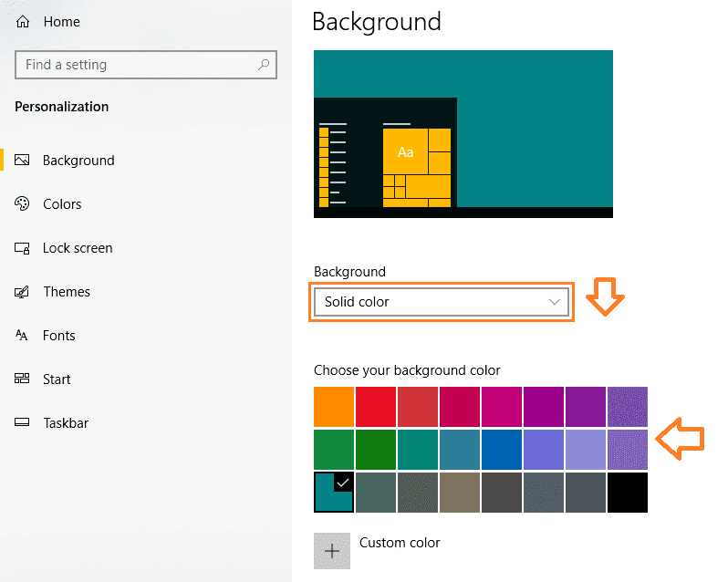Click the Themes brush icon

point(22,292)
